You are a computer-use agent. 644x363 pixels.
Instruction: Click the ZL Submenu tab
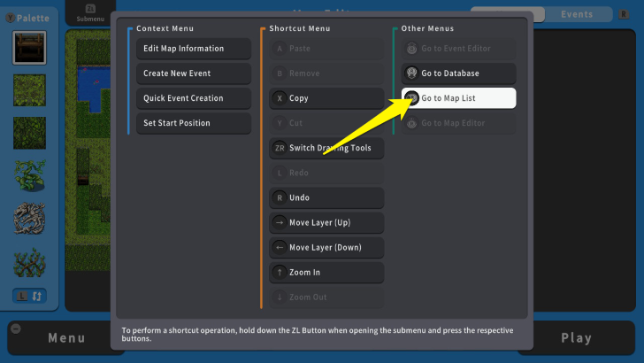point(90,13)
